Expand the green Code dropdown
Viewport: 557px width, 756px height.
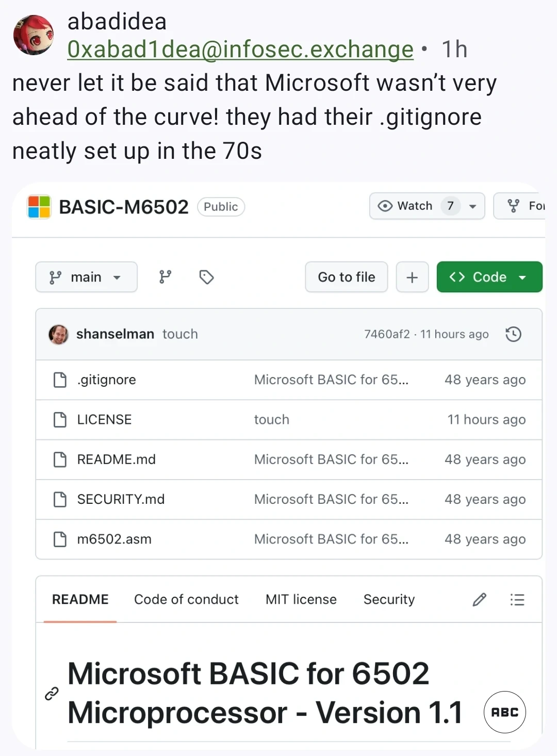point(489,277)
